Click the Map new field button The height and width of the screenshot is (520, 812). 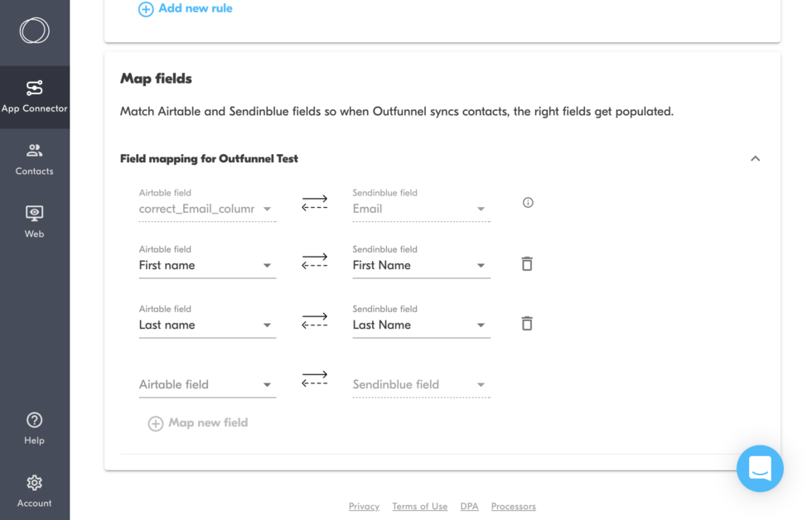197,422
